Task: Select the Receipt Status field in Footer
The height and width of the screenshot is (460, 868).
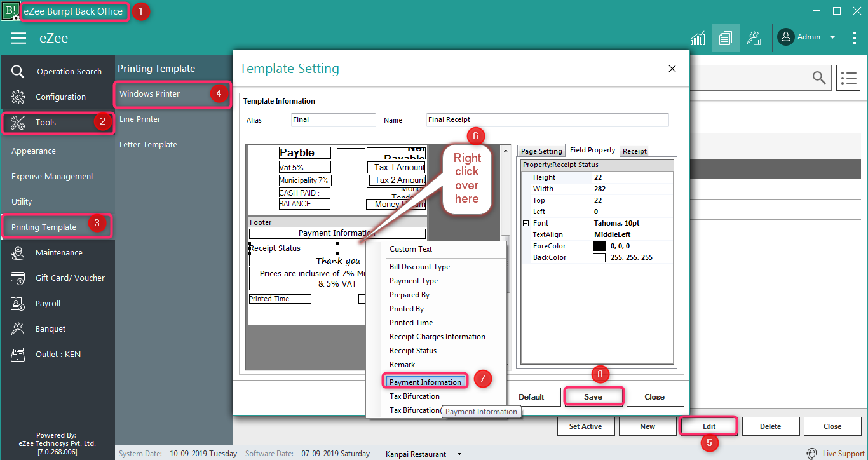Action: pyautogui.click(x=293, y=248)
